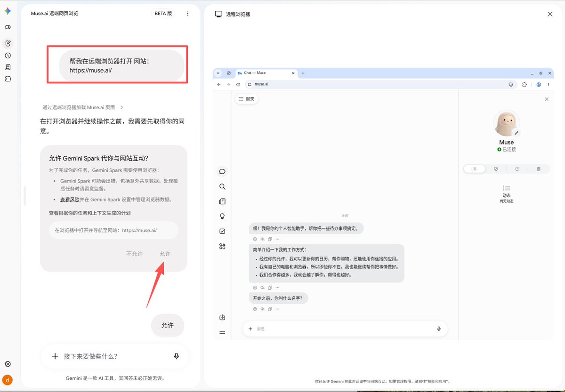Open the history clock icon in Gemini sidebar

pyautogui.click(x=8, y=56)
